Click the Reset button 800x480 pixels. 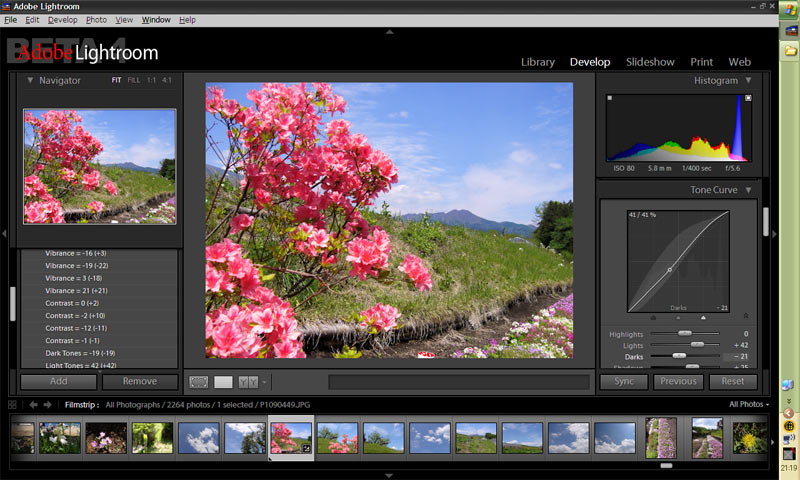point(733,381)
